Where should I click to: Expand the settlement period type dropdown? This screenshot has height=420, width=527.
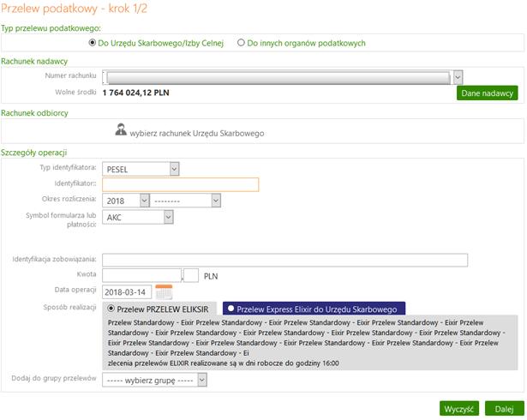click(185, 201)
